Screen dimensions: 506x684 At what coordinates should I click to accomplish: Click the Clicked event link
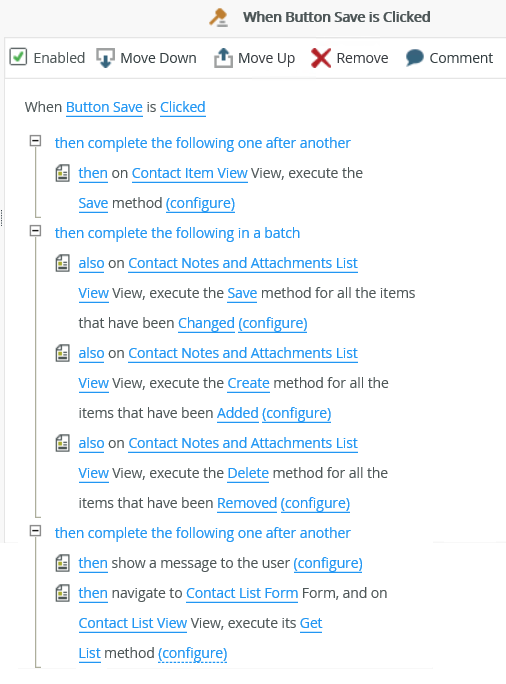183,107
